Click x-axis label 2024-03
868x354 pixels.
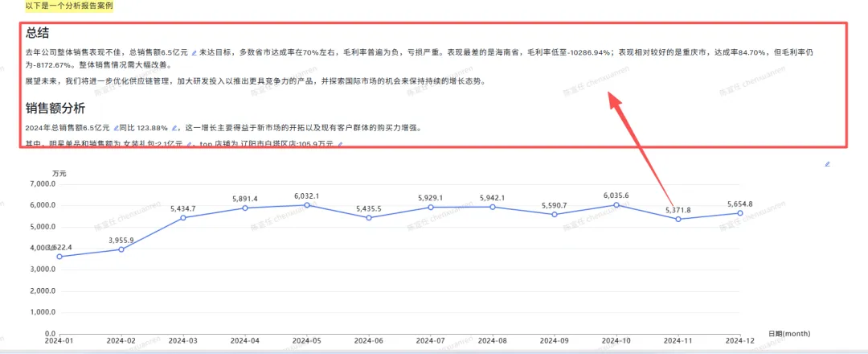(183, 340)
